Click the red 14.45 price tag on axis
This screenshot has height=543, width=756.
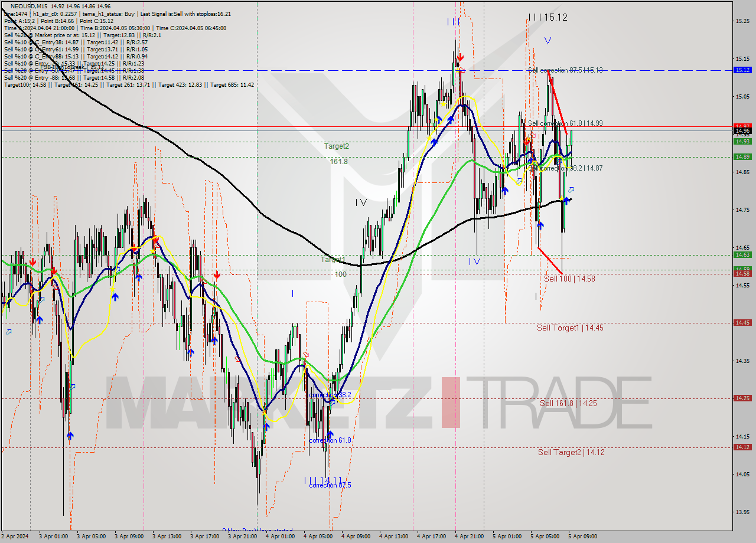(x=742, y=322)
